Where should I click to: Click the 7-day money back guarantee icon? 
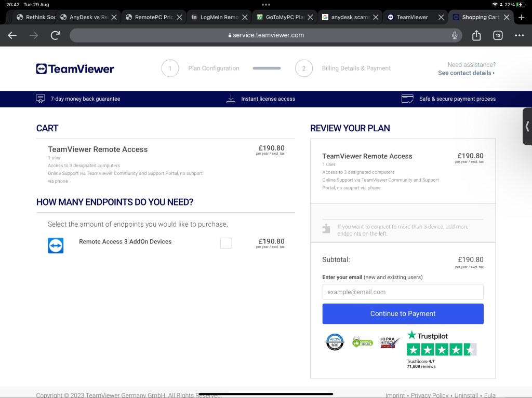pyautogui.click(x=41, y=99)
